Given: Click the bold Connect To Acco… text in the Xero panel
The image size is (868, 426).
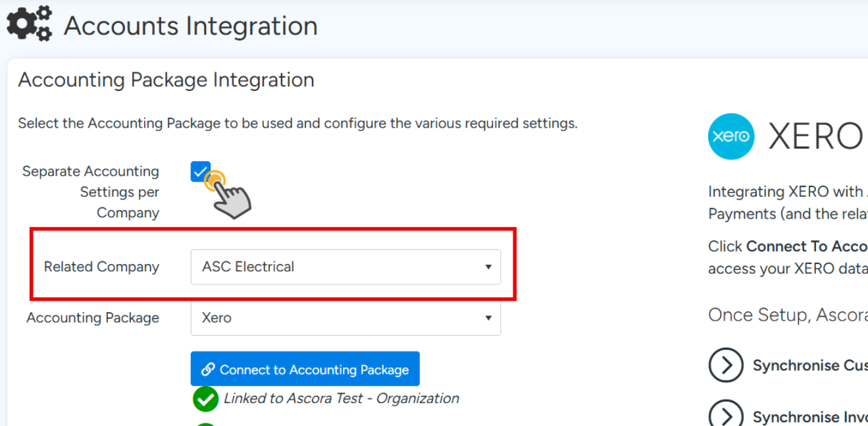Looking at the screenshot, I should [807, 246].
